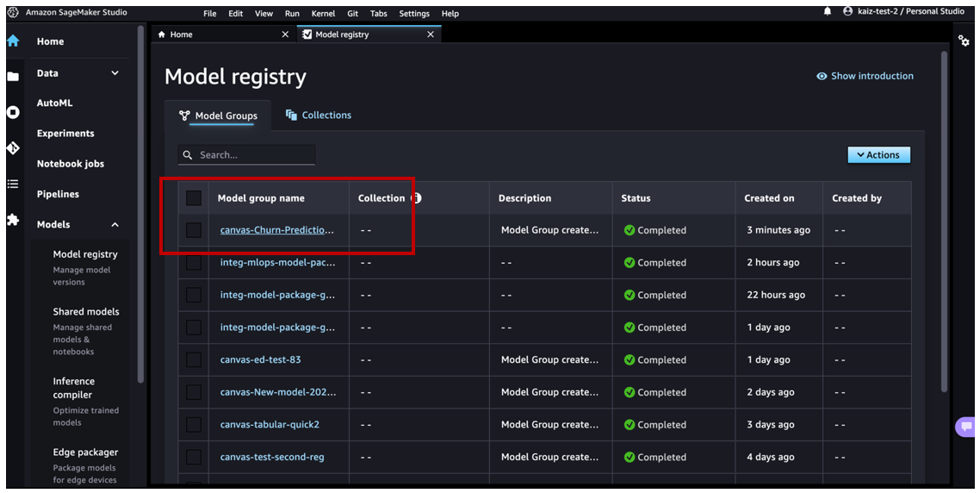Check the canvas-test-second-reg row checkbox
The image size is (980, 493).
pyautogui.click(x=194, y=457)
